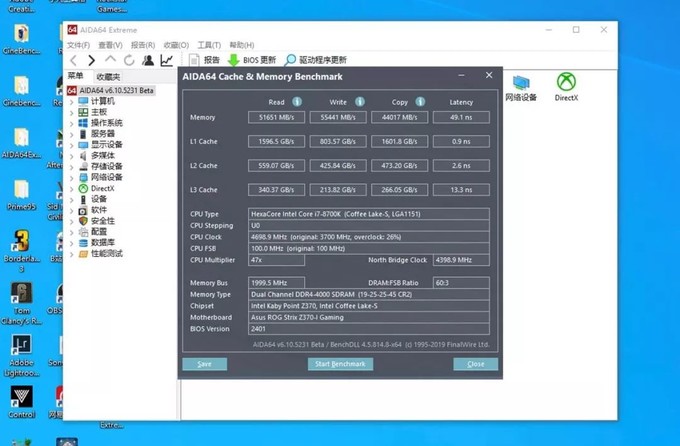Viewport: 680px width, 446px height.
Task: Open the 报告(R) menu
Action: [143, 45]
